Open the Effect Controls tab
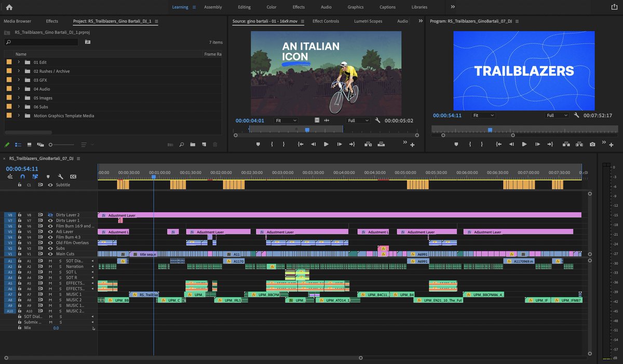 click(326, 21)
